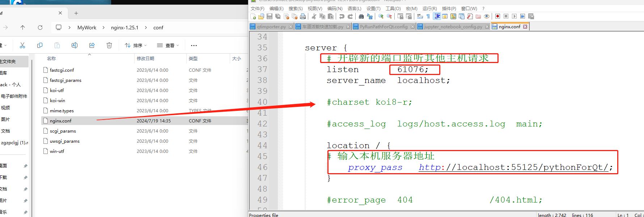This screenshot has width=644, height=217.
Task: Click the Redo arrow in Notepad++ toolbar
Action: [x=350, y=16]
